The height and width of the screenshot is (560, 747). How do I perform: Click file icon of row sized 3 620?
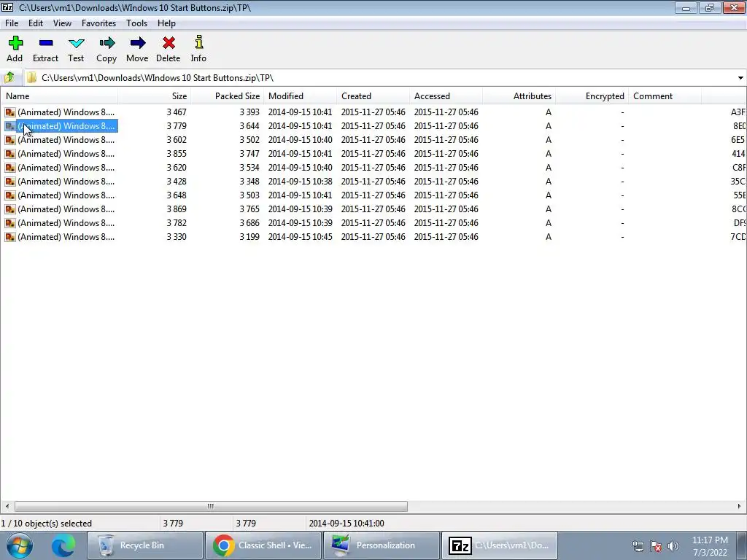click(x=10, y=167)
